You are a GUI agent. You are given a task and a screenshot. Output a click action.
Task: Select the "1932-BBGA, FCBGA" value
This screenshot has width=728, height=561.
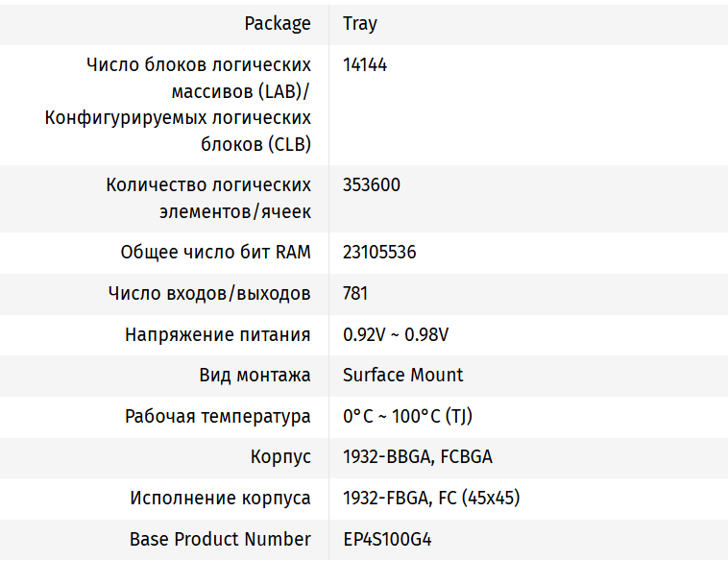pyautogui.click(x=418, y=457)
